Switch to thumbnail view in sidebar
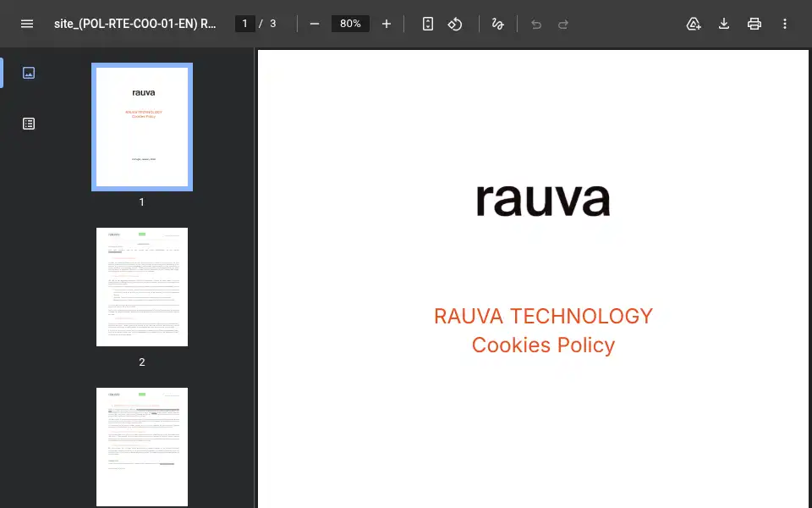 point(29,73)
